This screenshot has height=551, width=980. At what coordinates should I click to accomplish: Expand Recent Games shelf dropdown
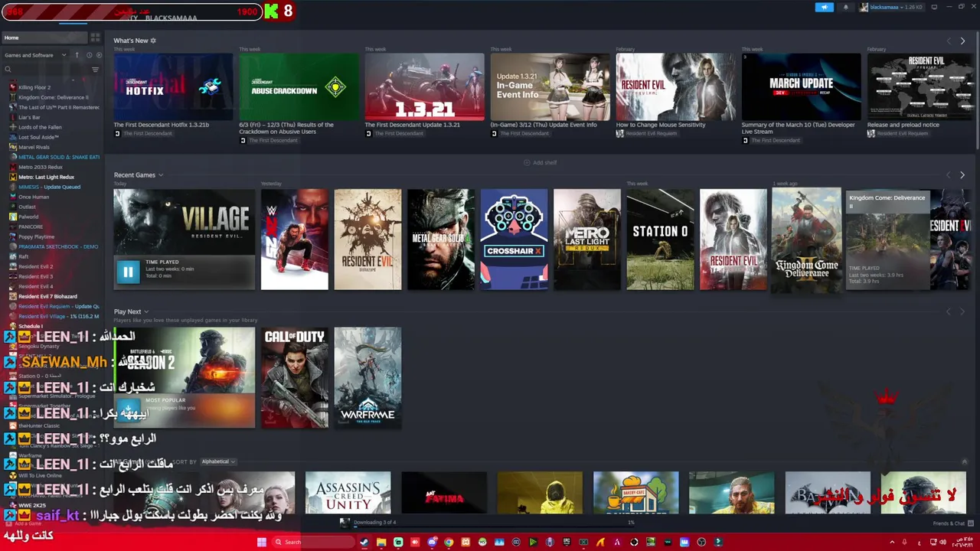pyautogui.click(x=160, y=175)
